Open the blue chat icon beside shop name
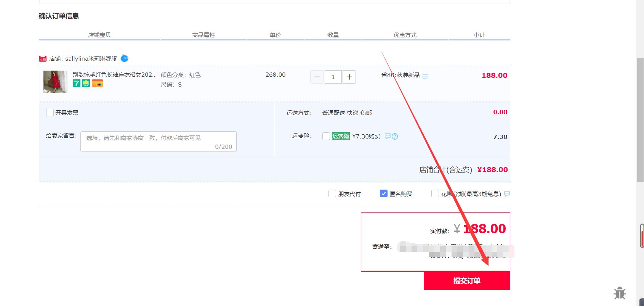 (x=125, y=58)
